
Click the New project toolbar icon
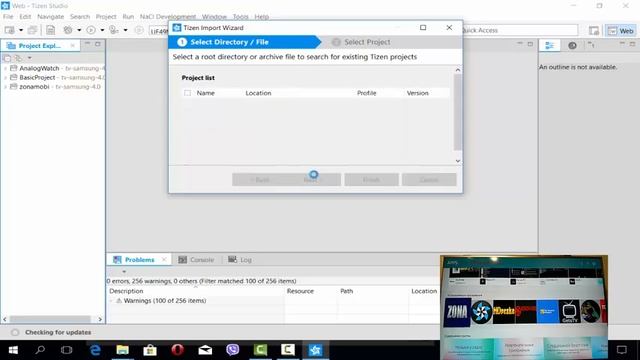(x=9, y=30)
